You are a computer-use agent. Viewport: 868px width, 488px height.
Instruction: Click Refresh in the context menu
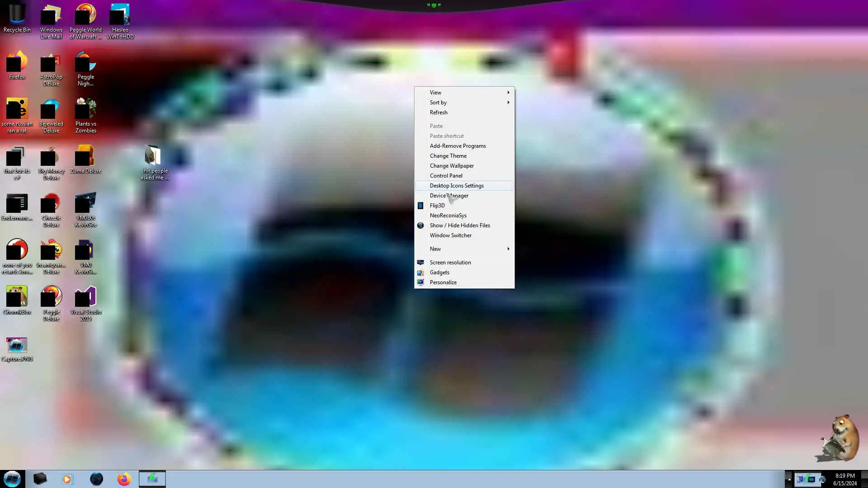[439, 113]
